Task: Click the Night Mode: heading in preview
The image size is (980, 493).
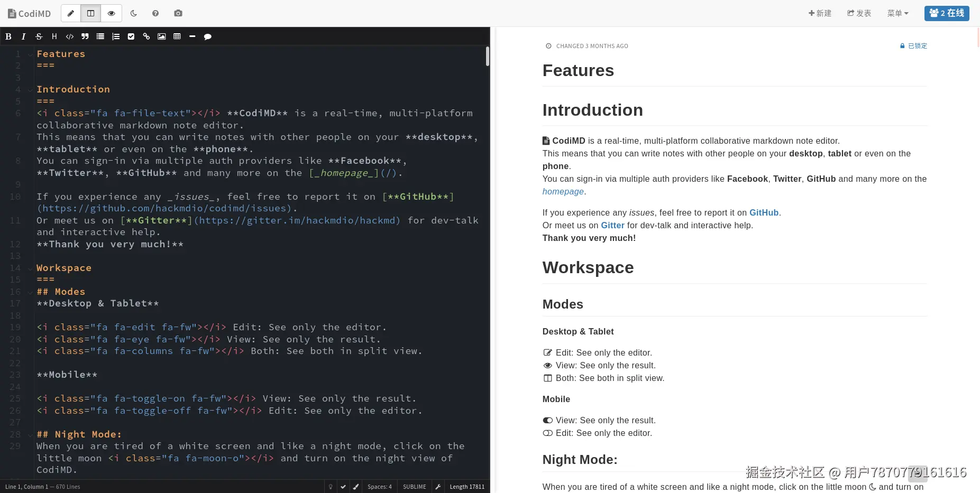Action: tap(580, 460)
